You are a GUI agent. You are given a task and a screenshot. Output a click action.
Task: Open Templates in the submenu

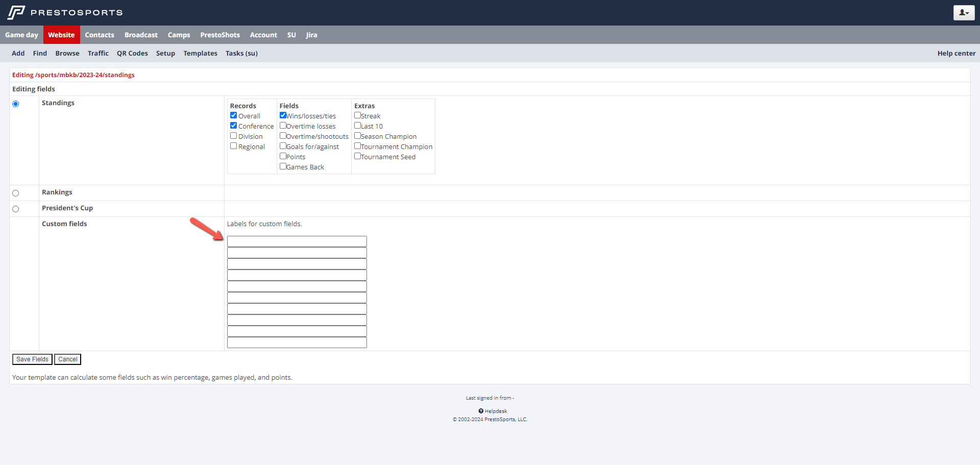tap(200, 53)
